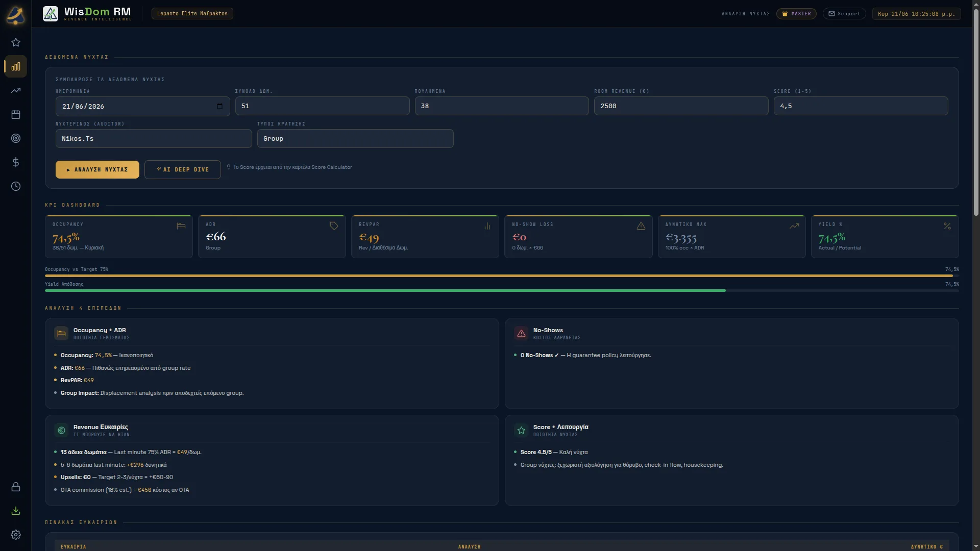Click the bed icon beside Occupancy + ADR
The height and width of the screenshot is (551, 980).
tap(61, 334)
